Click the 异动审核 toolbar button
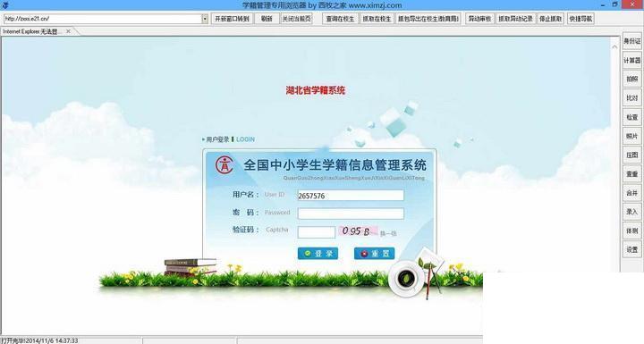 click(479, 19)
